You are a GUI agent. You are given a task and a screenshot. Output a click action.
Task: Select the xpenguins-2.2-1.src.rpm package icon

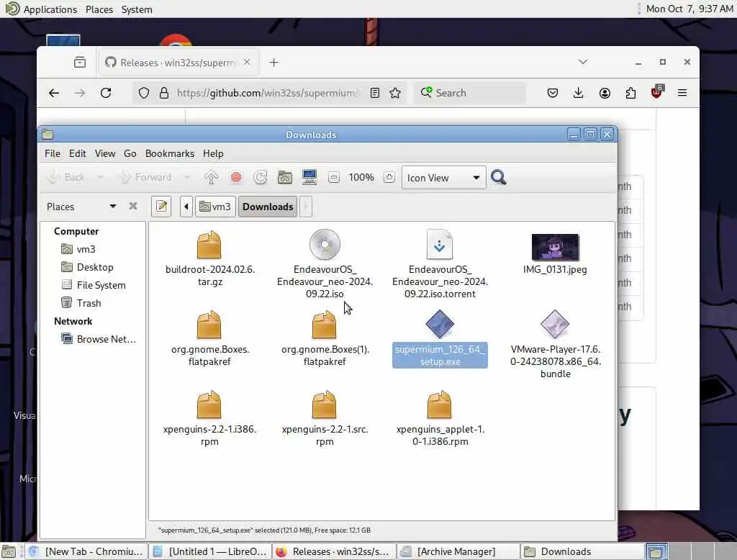(x=325, y=405)
